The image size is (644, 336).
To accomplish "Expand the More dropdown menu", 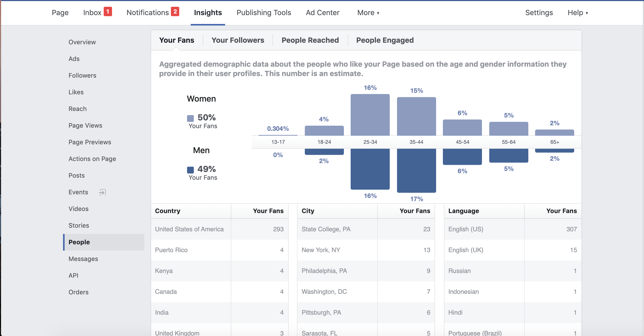I will coord(368,13).
